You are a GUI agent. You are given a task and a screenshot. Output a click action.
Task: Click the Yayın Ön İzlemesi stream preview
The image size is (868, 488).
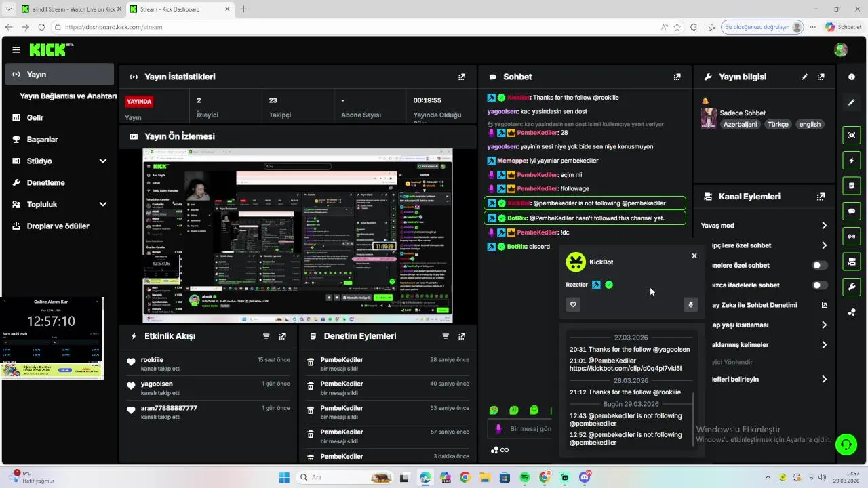point(298,236)
